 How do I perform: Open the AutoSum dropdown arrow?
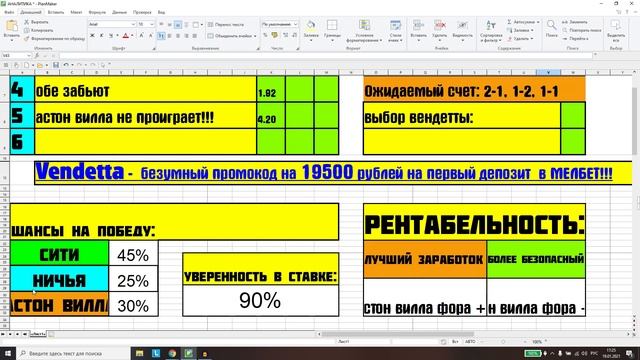pos(538,22)
